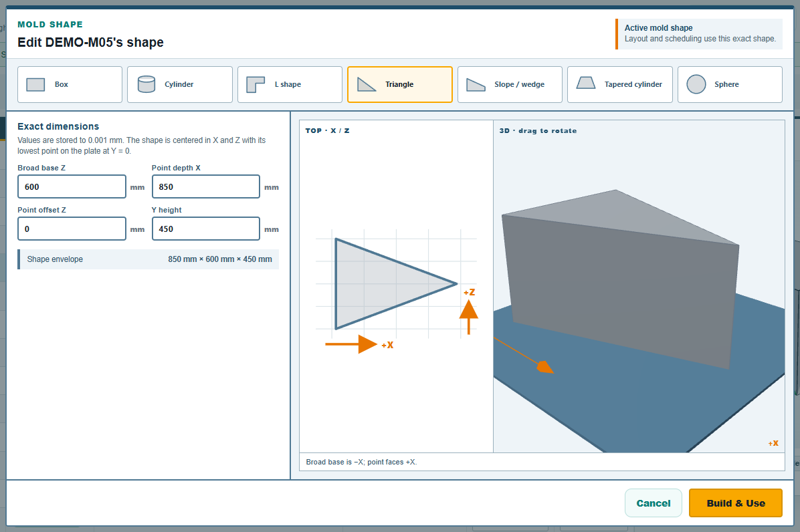This screenshot has width=800, height=532.
Task: Click the 'MOLD SHAPE' header label
Action: coord(50,25)
